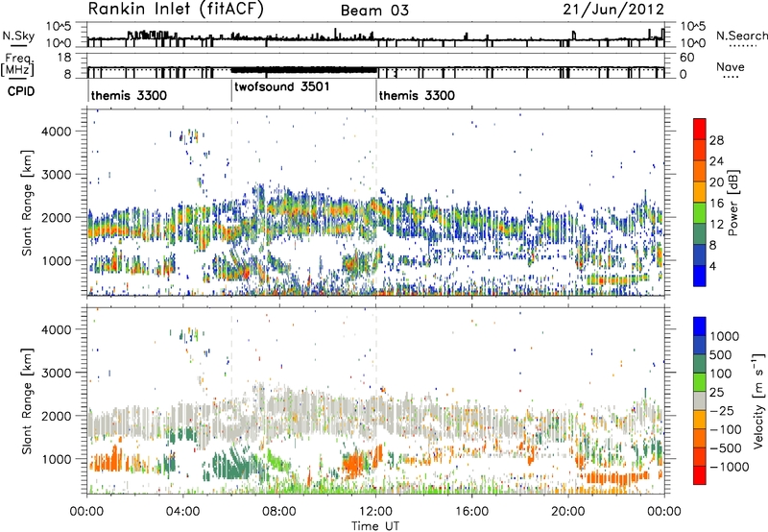Screen dimensions: 768x532
Task: Click the blue bottom swatch of the Power colorbar
Action: click(700, 276)
